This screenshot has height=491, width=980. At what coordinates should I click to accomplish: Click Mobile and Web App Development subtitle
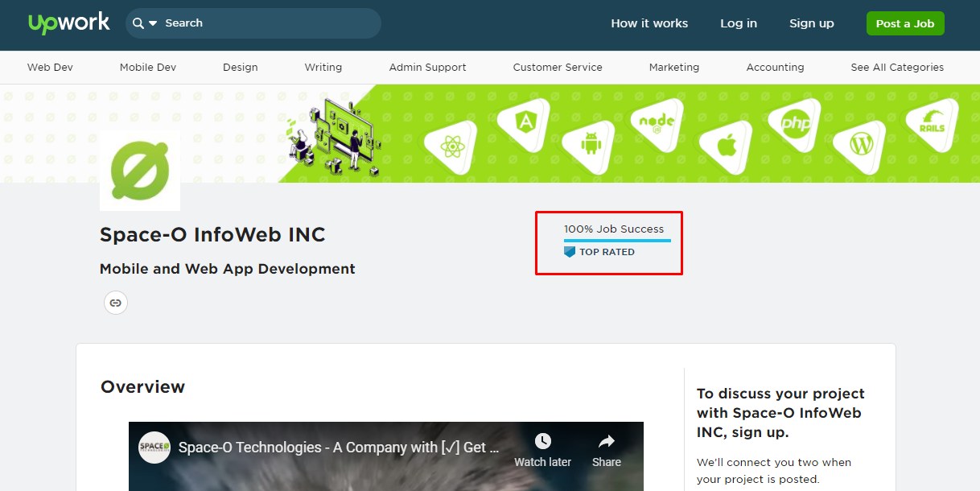pos(228,269)
